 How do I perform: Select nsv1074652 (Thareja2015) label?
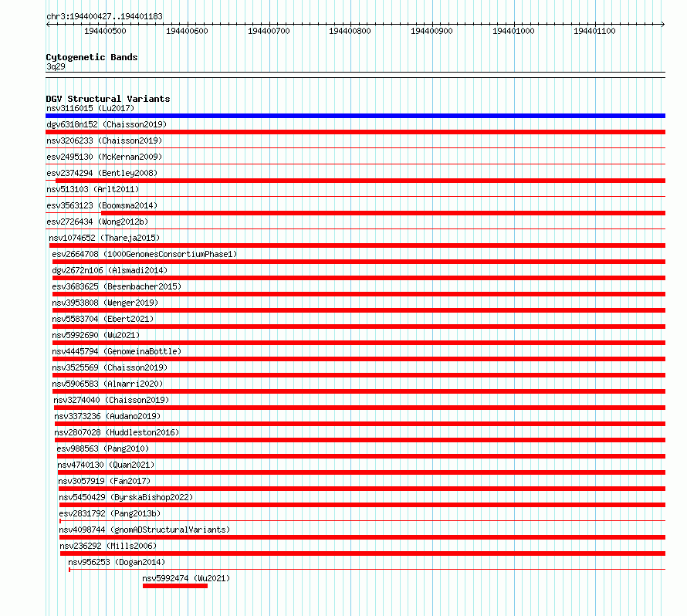pyautogui.click(x=104, y=238)
